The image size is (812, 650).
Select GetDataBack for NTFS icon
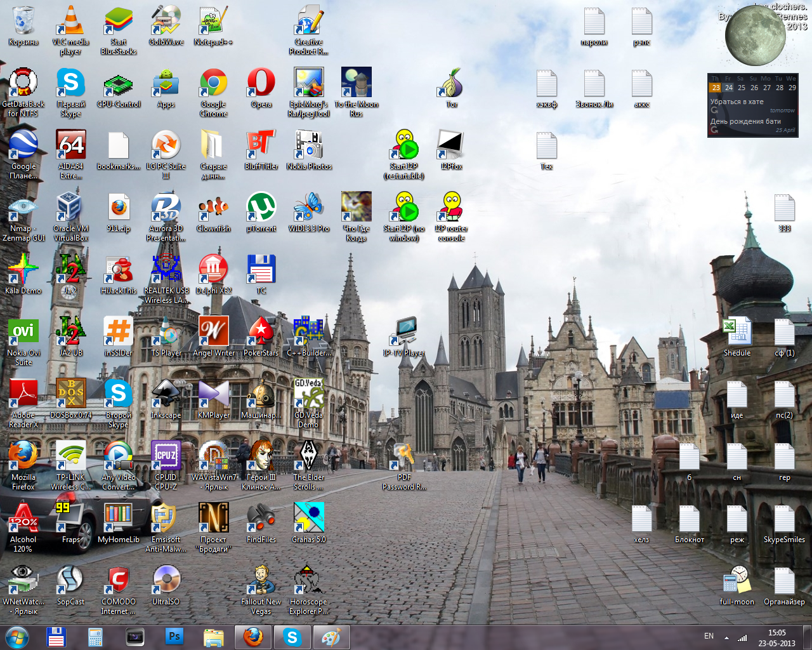click(x=23, y=92)
